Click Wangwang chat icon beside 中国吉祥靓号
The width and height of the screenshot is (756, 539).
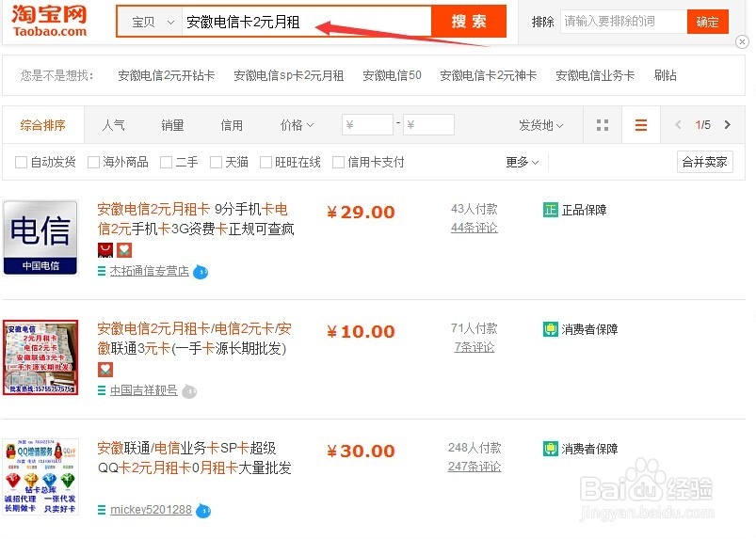click(x=189, y=391)
